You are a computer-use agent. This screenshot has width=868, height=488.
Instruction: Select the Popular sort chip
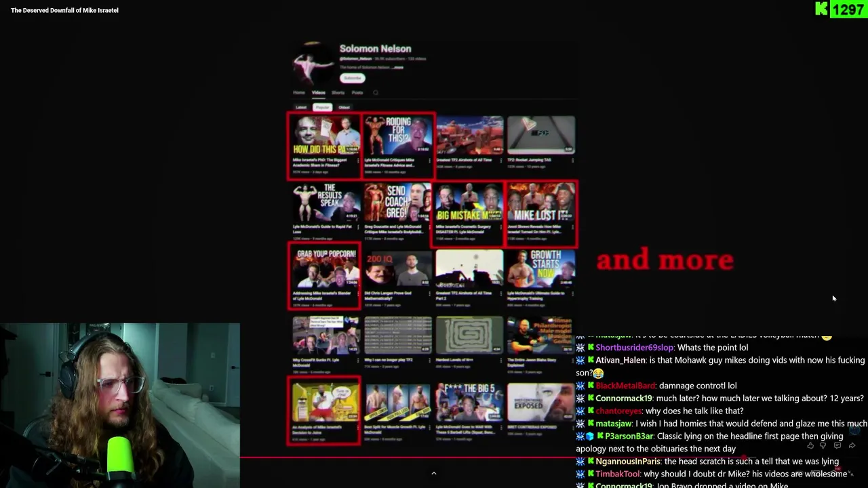323,107
